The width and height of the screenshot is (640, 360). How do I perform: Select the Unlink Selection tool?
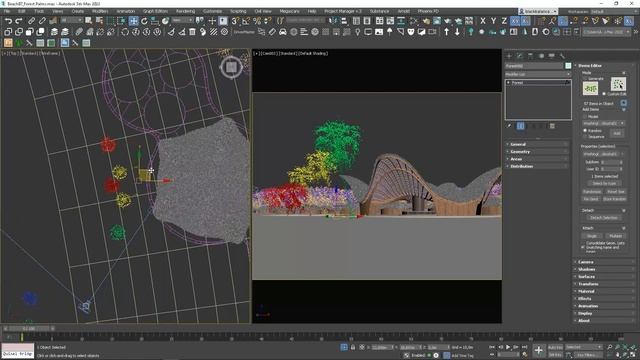pos(42,20)
